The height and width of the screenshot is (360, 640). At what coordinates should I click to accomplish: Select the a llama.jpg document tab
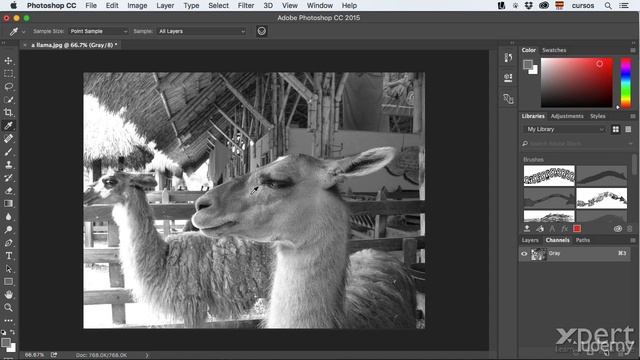pos(74,45)
